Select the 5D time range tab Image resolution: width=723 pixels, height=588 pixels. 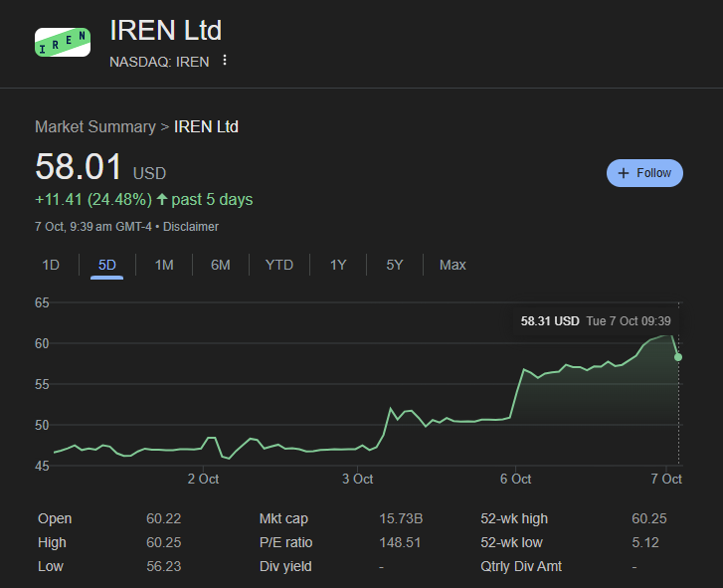[x=107, y=265]
